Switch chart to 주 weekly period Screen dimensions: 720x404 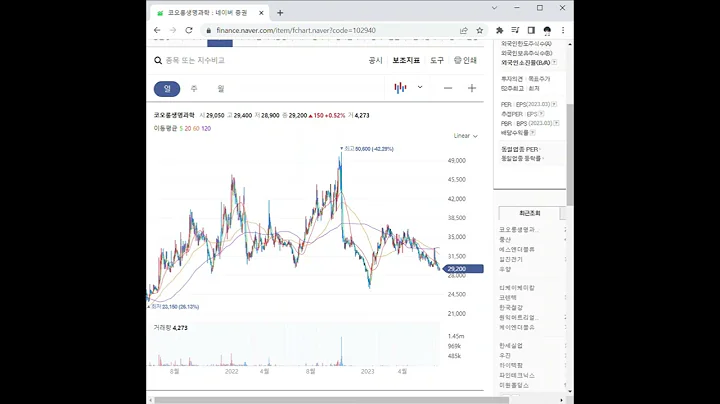pos(194,89)
